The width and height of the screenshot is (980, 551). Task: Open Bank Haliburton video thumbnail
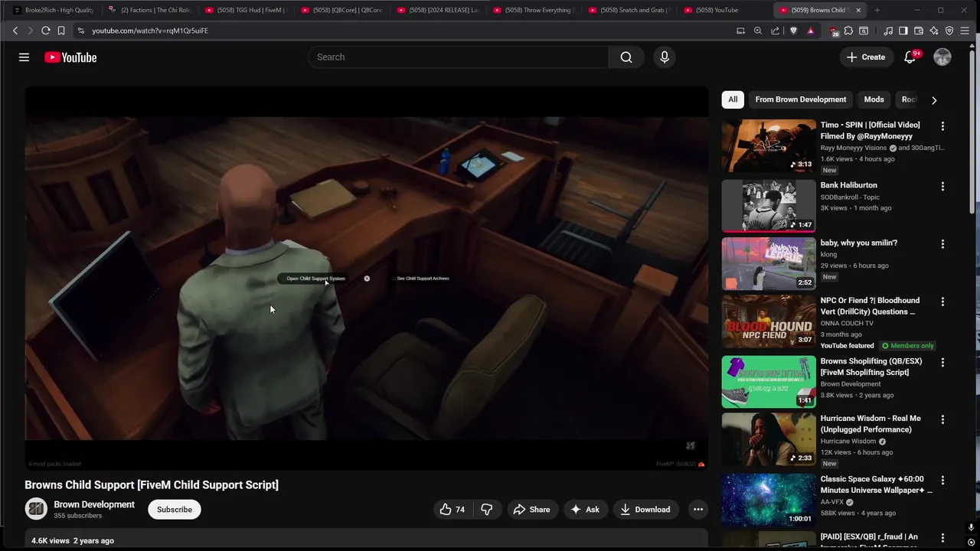769,206
